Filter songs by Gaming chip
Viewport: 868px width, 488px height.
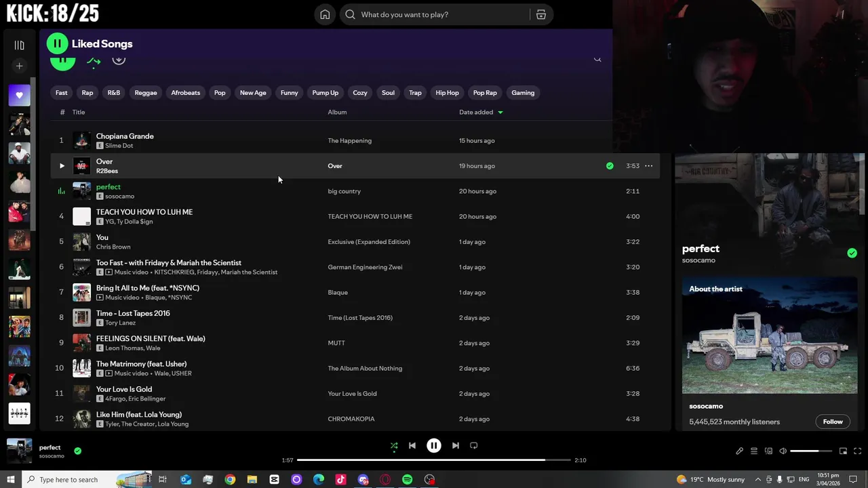(523, 93)
